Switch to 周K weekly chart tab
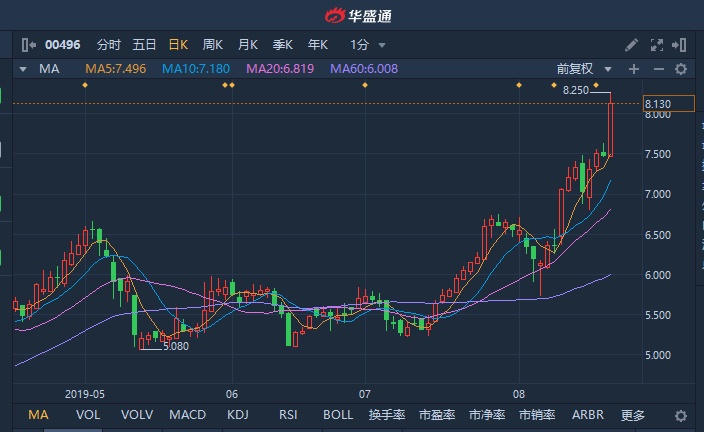The image size is (704, 432). click(212, 45)
